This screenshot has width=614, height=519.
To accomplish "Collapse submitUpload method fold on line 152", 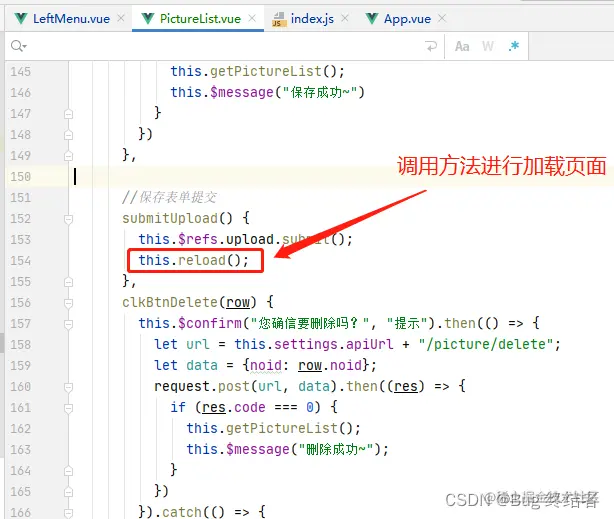I will (69, 219).
